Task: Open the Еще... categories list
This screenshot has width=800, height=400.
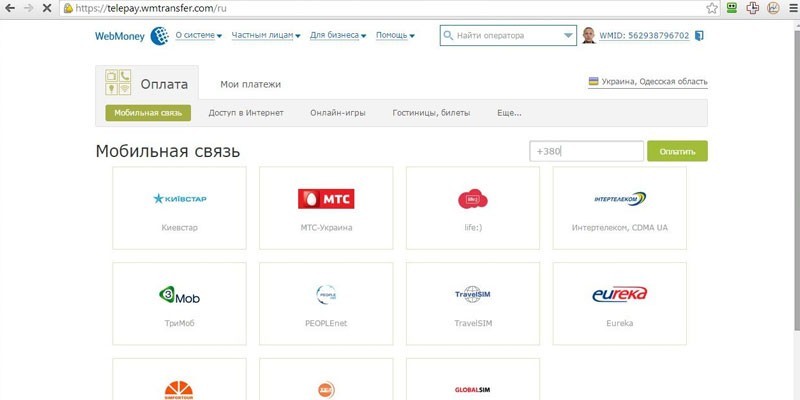Action: 509,113
